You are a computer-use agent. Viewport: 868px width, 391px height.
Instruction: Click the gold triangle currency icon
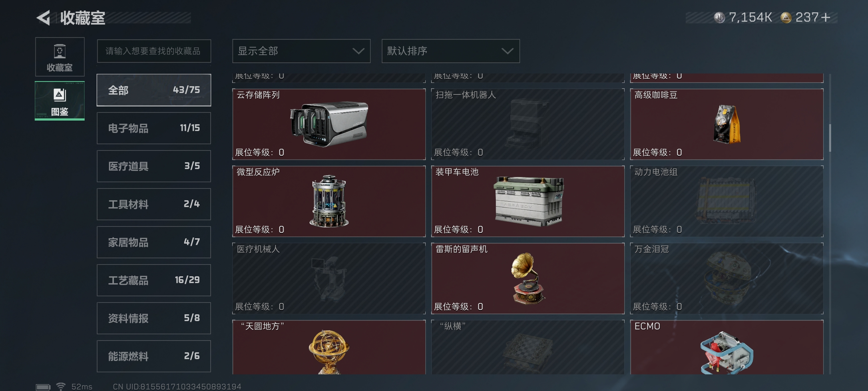click(786, 17)
